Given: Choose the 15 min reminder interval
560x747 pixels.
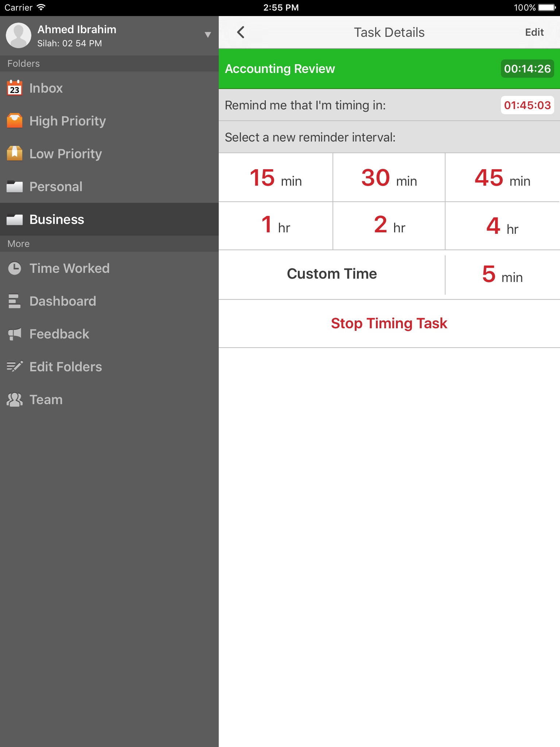Looking at the screenshot, I should (276, 178).
